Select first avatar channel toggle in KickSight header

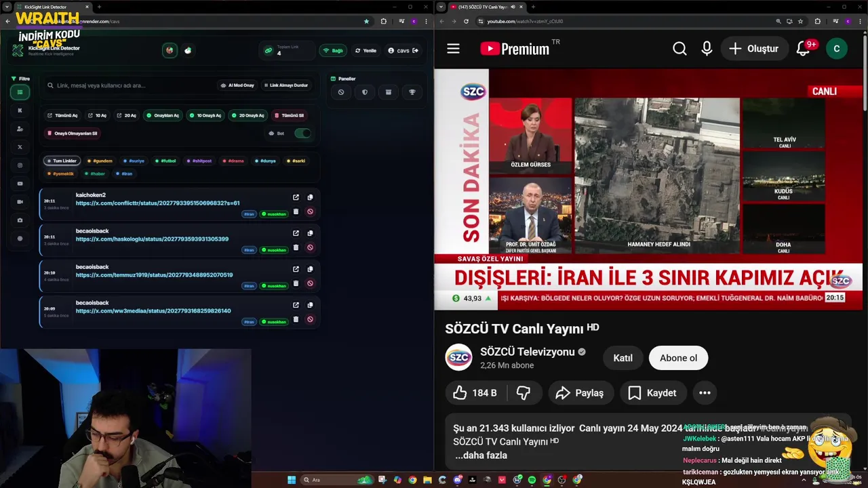(170, 50)
